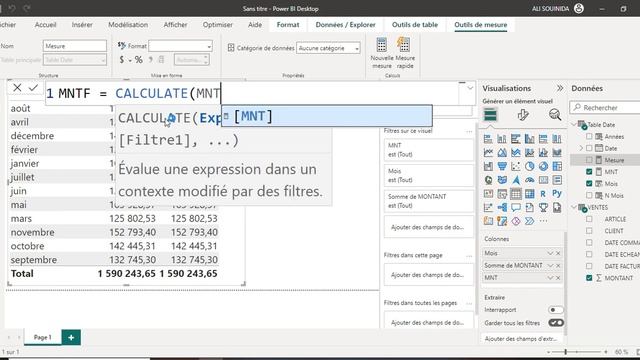Add a new page with plus button

click(x=71, y=338)
